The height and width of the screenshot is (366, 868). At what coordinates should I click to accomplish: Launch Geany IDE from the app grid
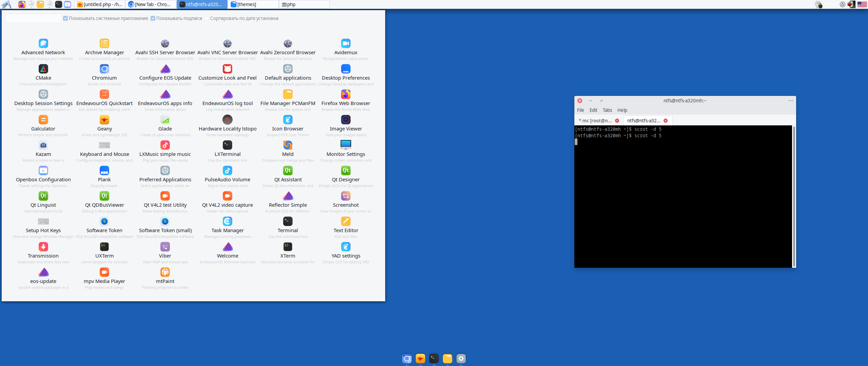(104, 120)
